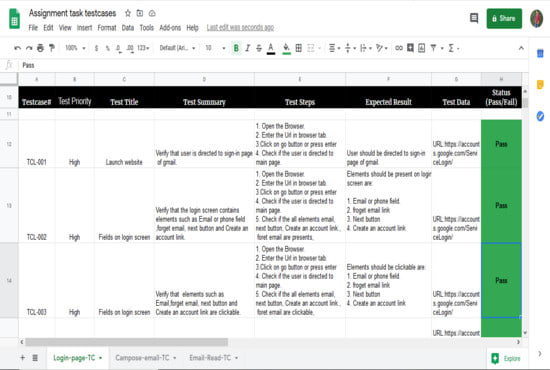Open the File menu

[x=33, y=28]
